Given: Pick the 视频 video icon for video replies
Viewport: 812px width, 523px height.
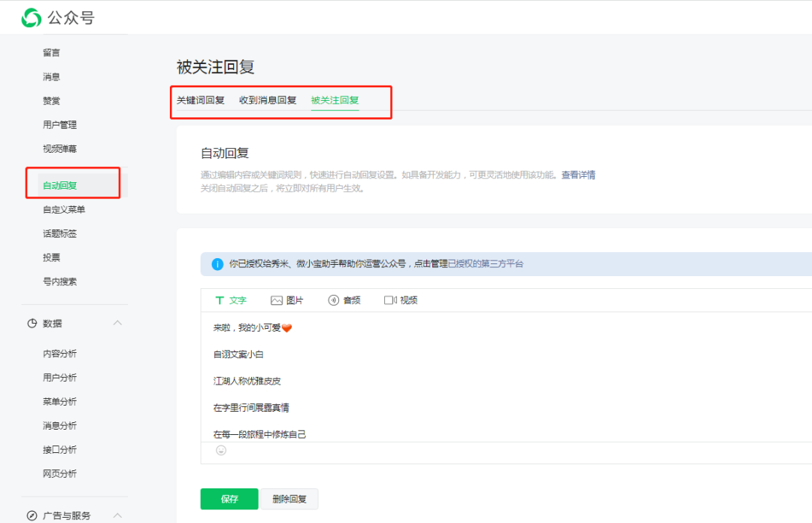Looking at the screenshot, I should pos(401,300).
